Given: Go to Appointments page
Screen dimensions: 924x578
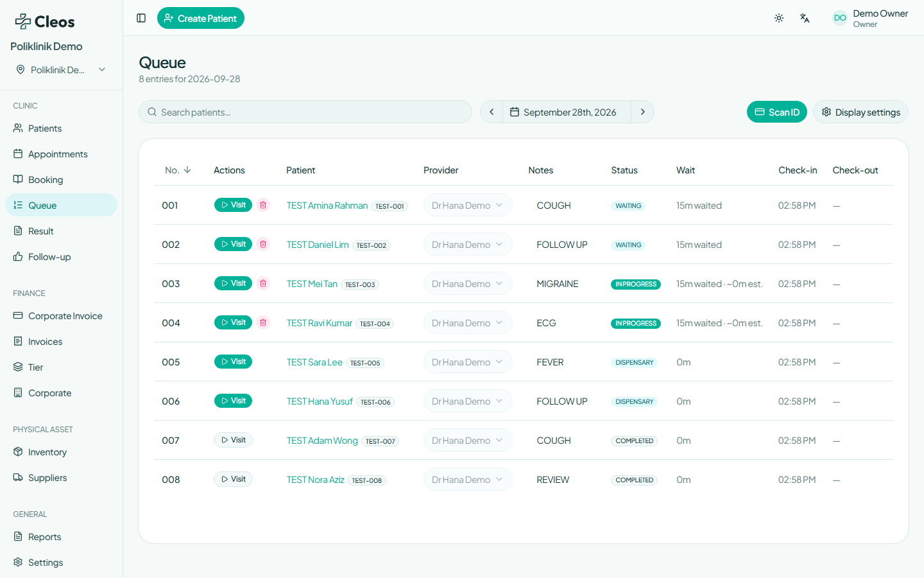Looking at the screenshot, I should 61,154.
